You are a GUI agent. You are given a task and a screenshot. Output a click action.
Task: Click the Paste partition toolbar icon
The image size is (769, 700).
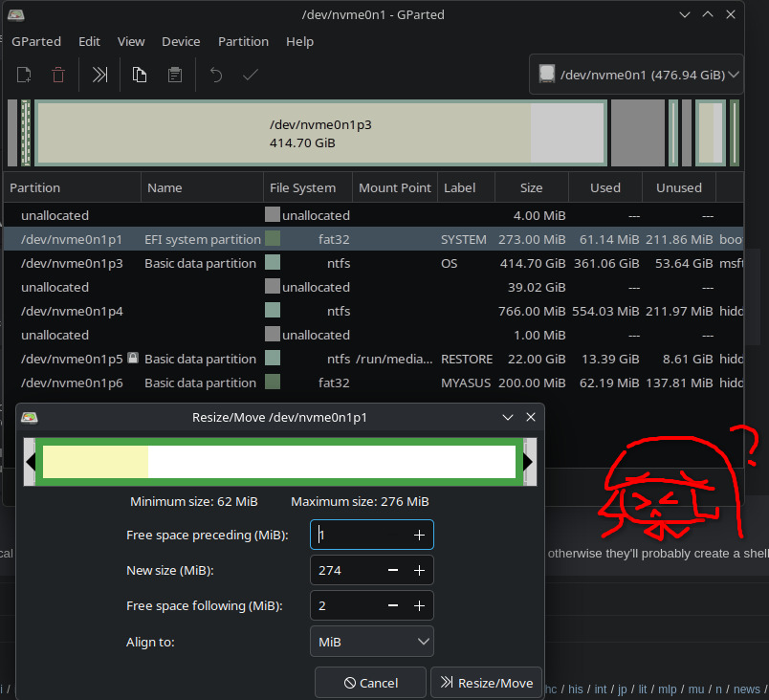(x=175, y=75)
